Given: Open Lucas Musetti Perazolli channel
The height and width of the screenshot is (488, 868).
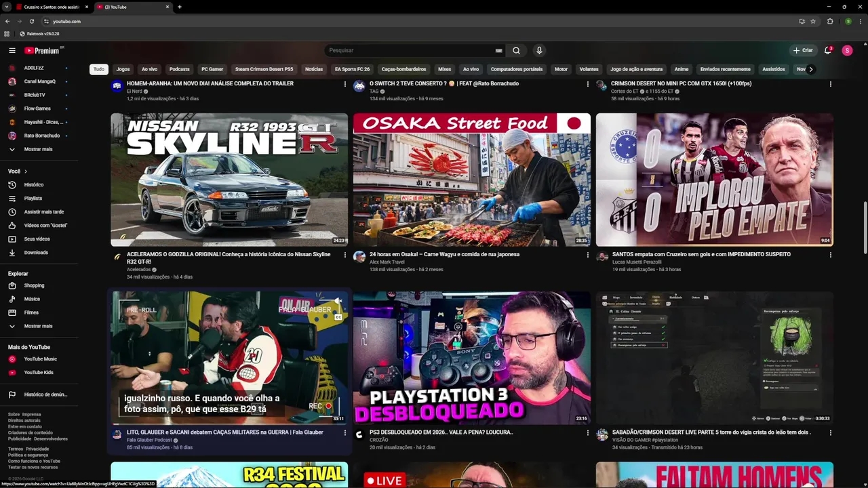Looking at the screenshot, I should coord(637,262).
